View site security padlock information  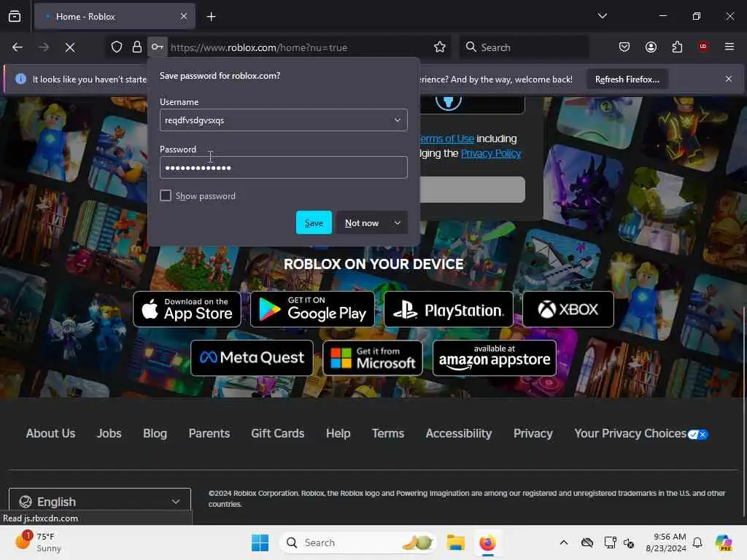[x=136, y=47]
